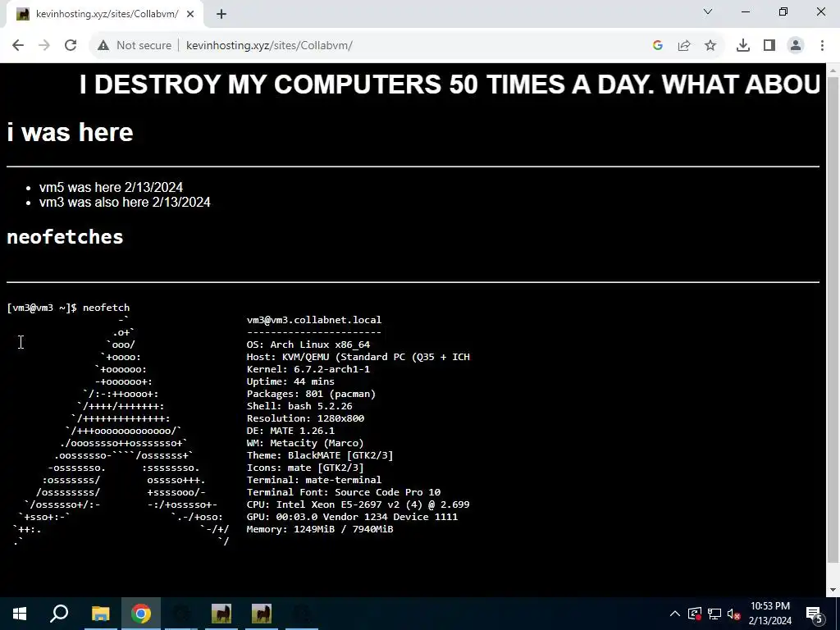The image size is (840, 630).
Task: Click the 'Packages: 801 (pacman)' line
Action: click(x=311, y=394)
